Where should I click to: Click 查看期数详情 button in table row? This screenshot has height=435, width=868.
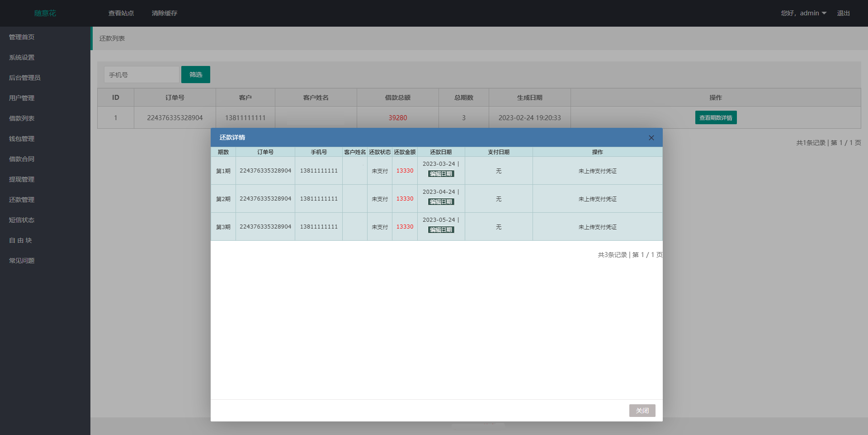pos(716,117)
